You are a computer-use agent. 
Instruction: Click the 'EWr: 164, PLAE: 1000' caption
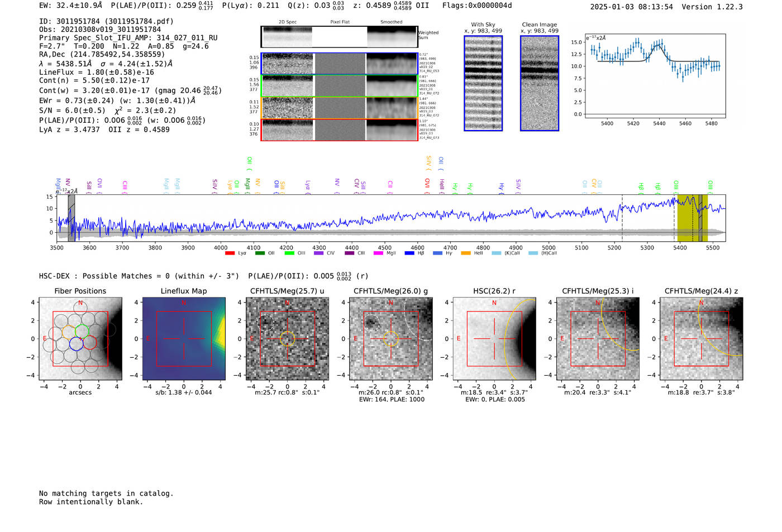pyautogui.click(x=391, y=400)
